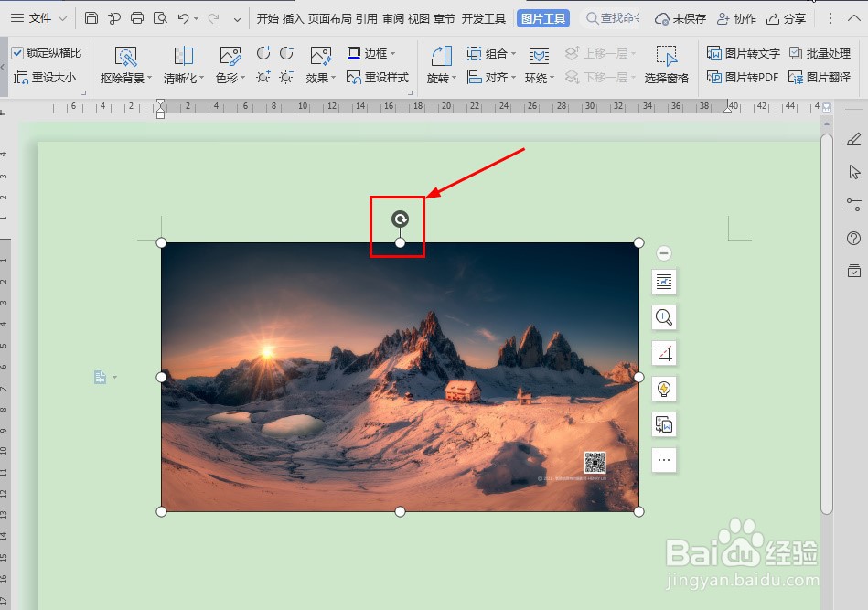Viewport: 868px width, 610px height.
Task: Decrease brightness with bottom sun-minus icon
Action: 286,77
